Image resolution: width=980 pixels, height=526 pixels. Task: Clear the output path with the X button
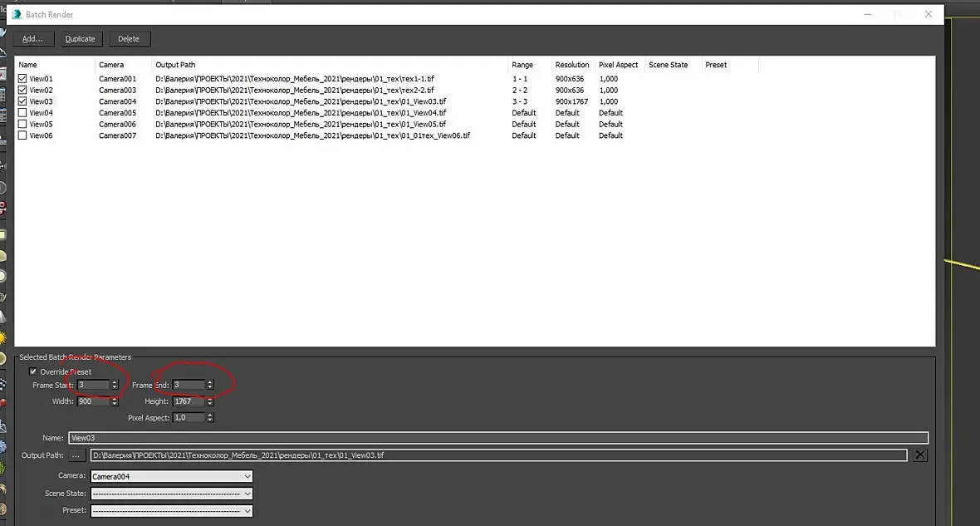coord(920,455)
